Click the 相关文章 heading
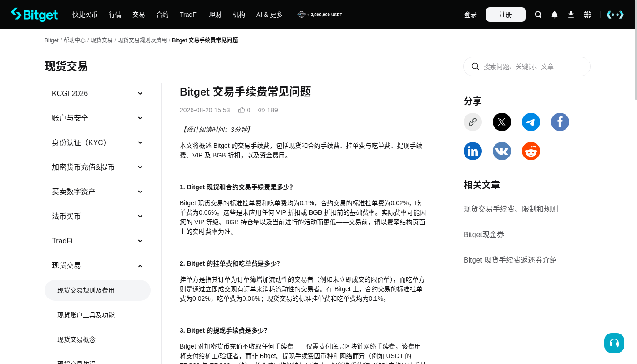The width and height of the screenshot is (637, 364). (x=482, y=185)
